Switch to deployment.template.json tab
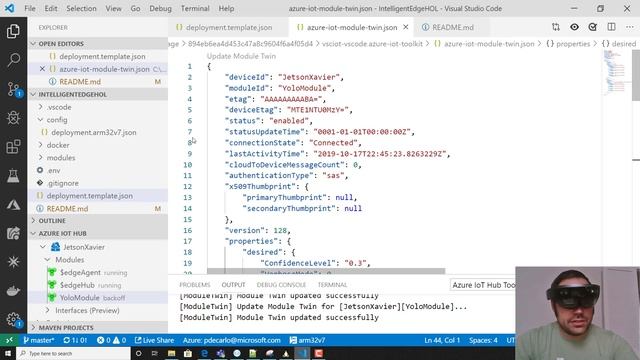The width and height of the screenshot is (640, 360). [228, 27]
